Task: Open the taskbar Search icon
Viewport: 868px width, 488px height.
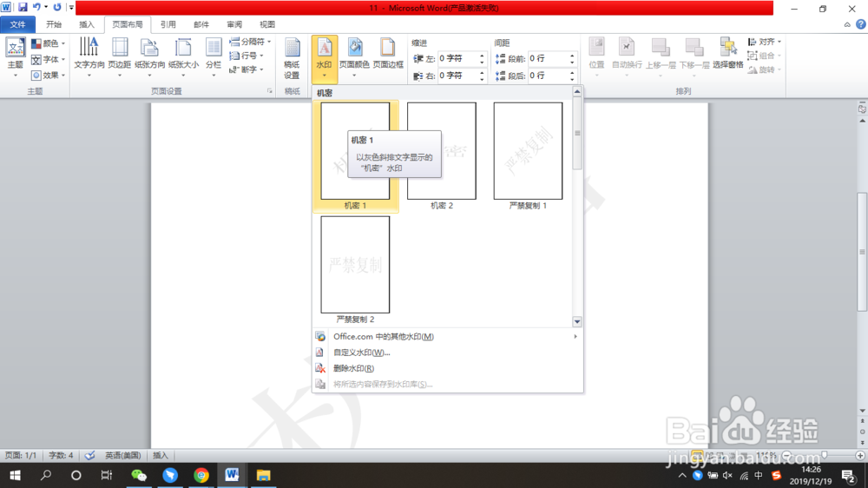Action: point(46,475)
